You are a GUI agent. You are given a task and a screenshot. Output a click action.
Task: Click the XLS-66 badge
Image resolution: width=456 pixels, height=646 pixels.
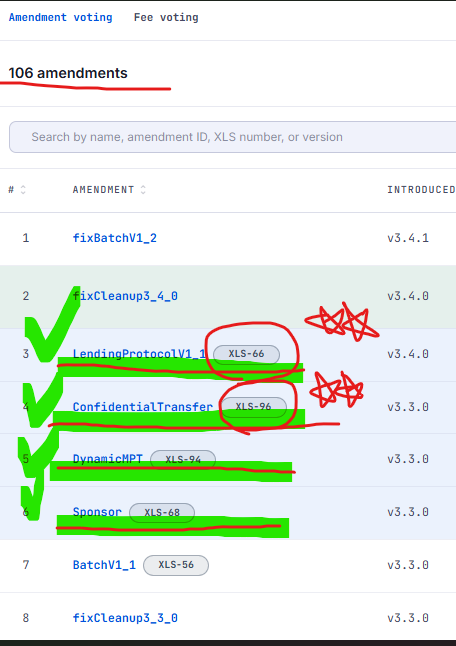point(246,354)
